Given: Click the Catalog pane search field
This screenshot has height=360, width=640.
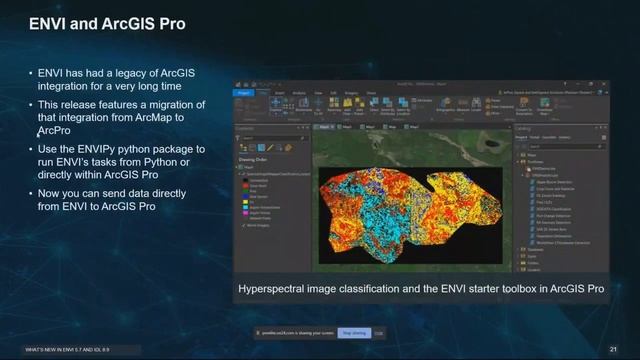Looking at the screenshot, I should (x=566, y=146).
